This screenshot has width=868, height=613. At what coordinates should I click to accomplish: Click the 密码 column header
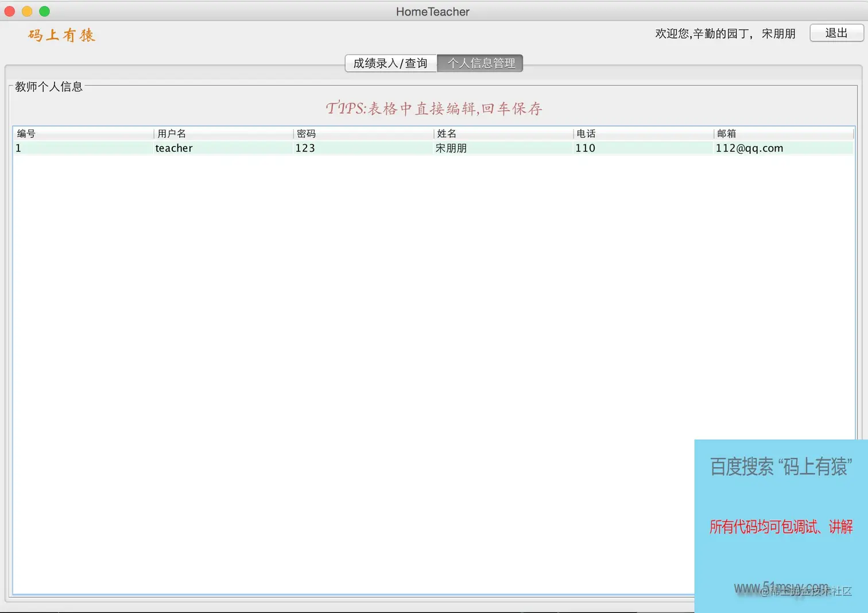pos(363,134)
